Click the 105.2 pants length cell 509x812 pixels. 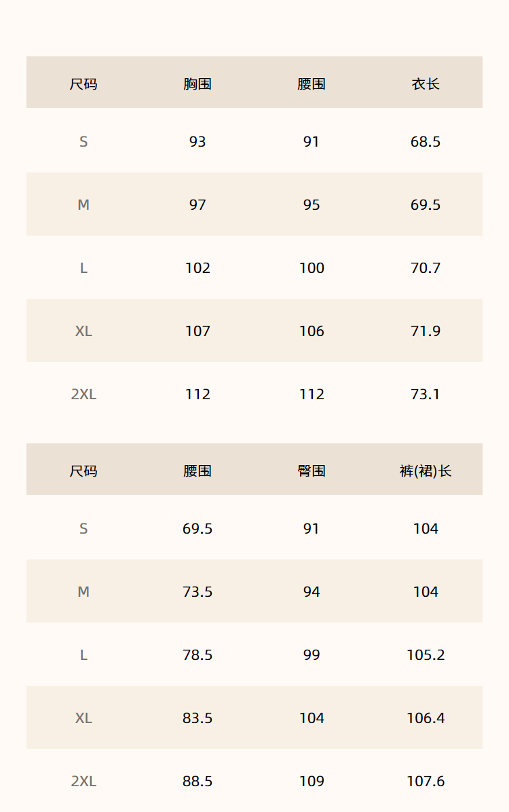coord(426,655)
